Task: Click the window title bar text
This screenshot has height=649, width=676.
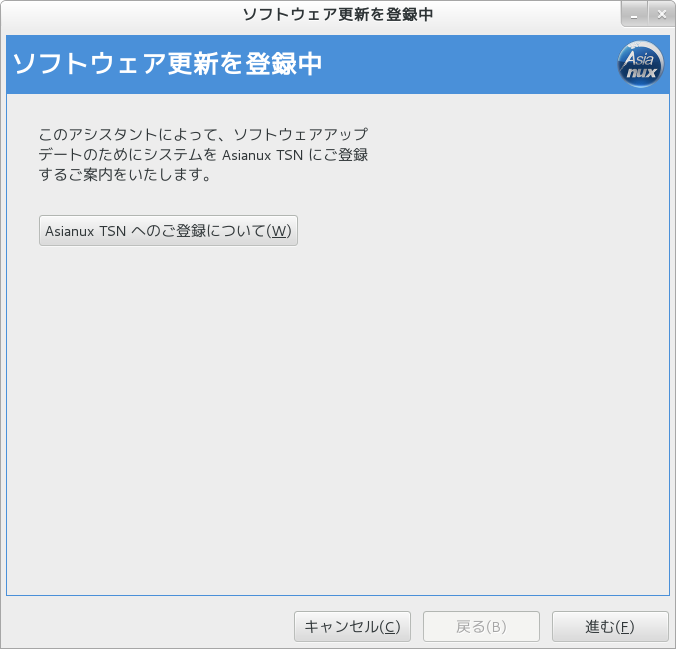Action: coord(337,14)
